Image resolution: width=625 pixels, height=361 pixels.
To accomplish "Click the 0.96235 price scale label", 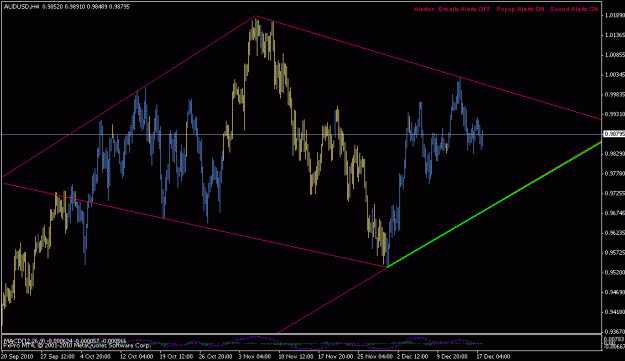I will [614, 233].
